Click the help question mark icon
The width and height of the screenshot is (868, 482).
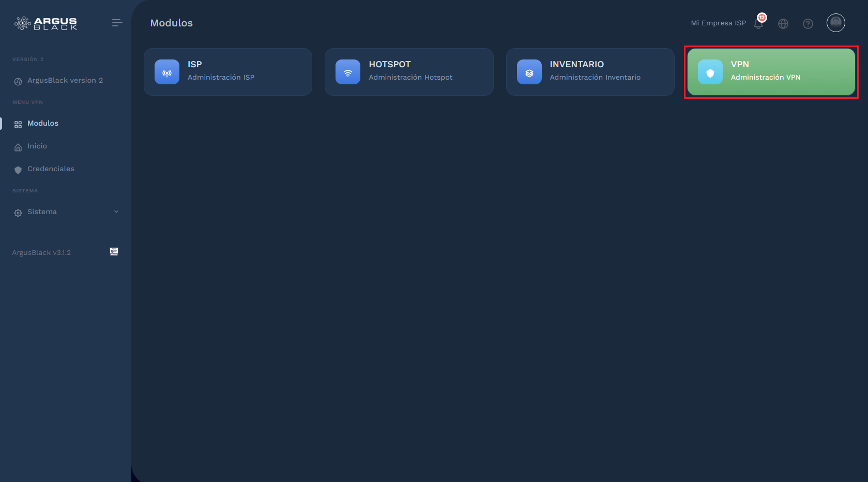point(808,23)
